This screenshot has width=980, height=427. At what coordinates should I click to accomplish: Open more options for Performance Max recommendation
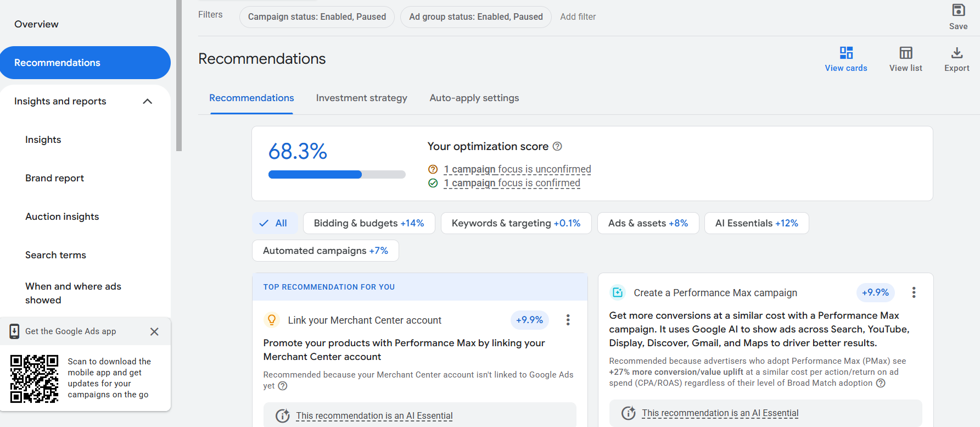pos(914,292)
